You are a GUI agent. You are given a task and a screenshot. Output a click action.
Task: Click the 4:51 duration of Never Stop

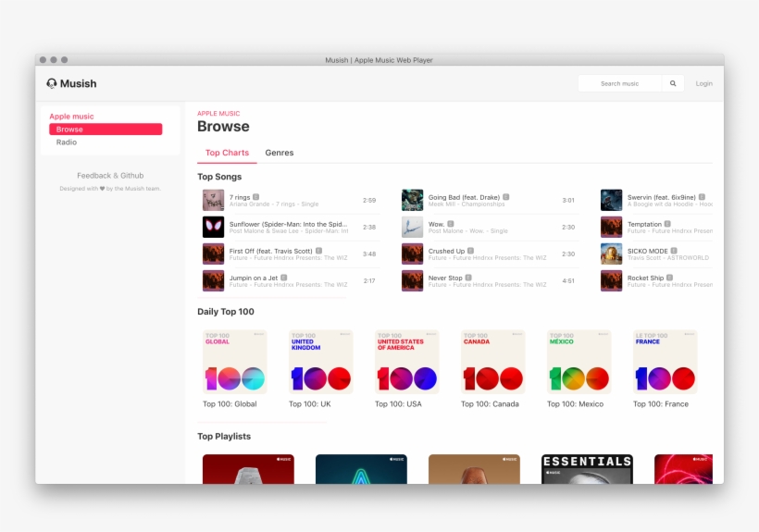pos(568,280)
